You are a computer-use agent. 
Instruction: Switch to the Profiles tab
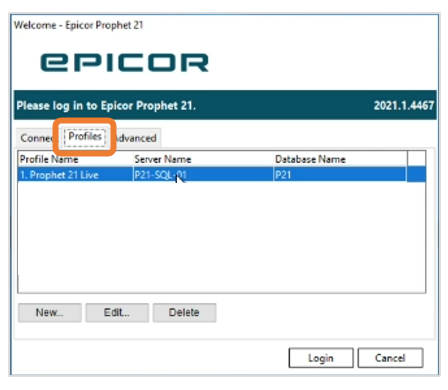(x=85, y=137)
